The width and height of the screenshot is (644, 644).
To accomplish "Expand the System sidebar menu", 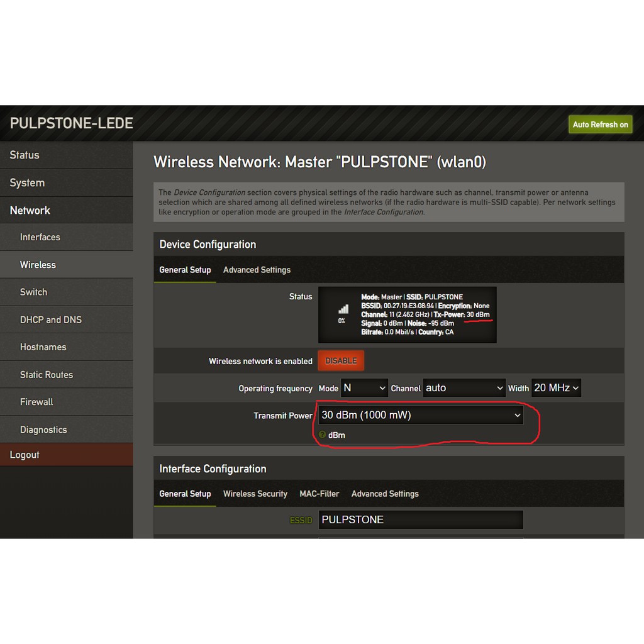I will [27, 182].
